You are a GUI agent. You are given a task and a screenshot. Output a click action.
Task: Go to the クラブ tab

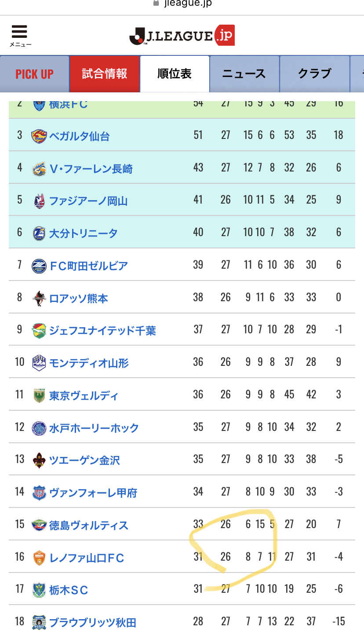[314, 74]
